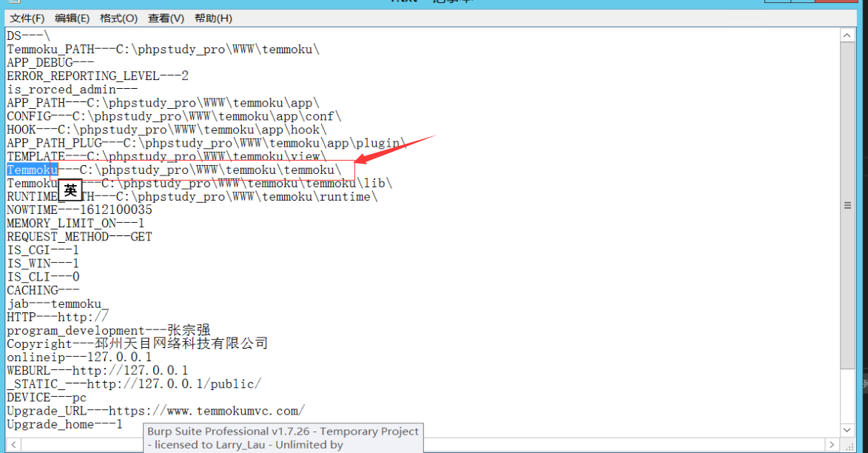The height and width of the screenshot is (453, 868).
Task: Click the window resize grip corner
Action: 848,446
